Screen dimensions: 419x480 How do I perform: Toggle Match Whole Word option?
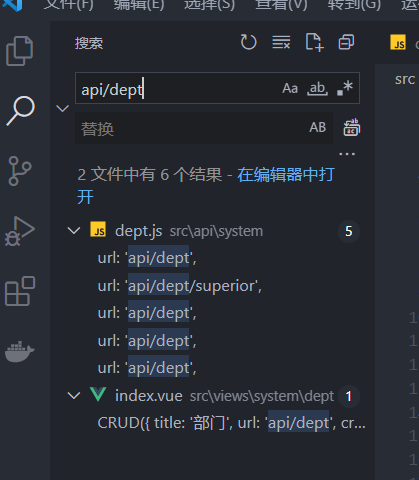coord(317,88)
